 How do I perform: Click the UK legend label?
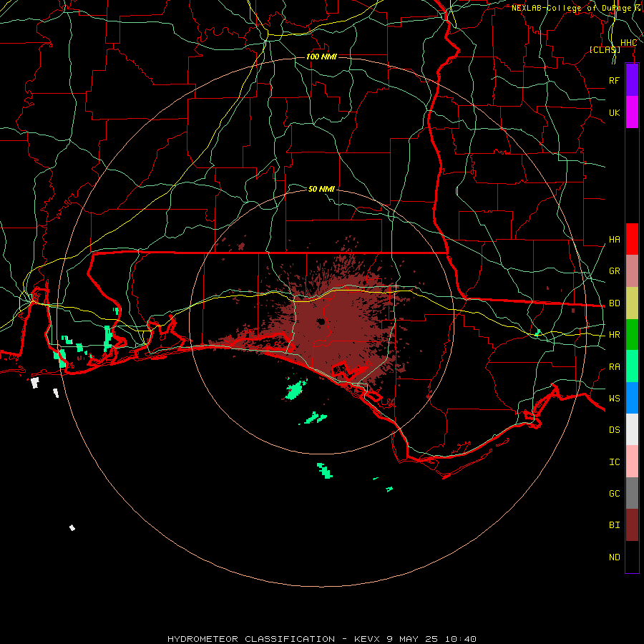click(614, 112)
